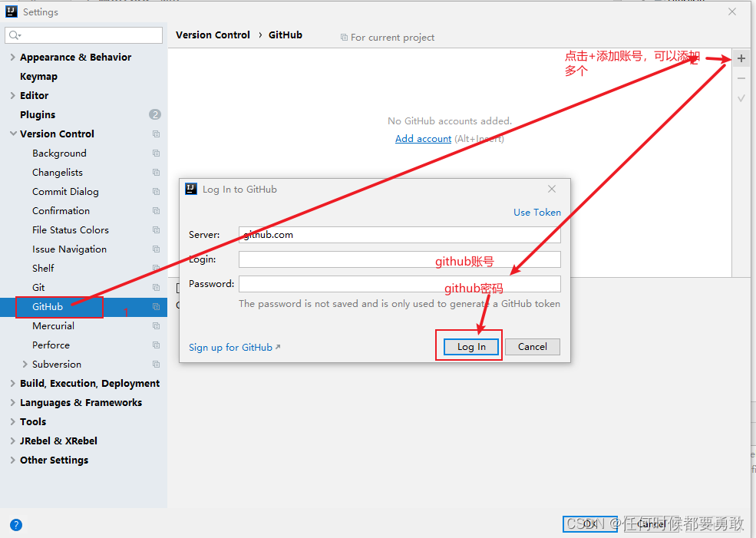
Task: Click the project-level icon beside Subversion
Action: point(157,365)
